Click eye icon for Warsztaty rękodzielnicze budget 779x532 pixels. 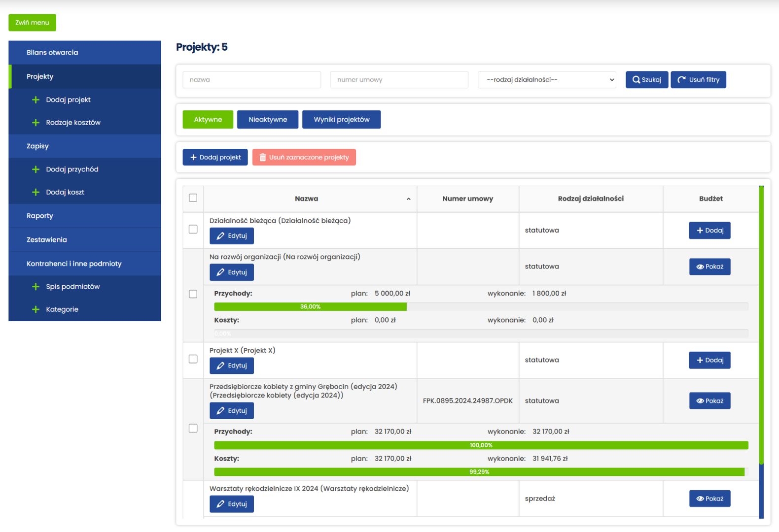tap(700, 499)
